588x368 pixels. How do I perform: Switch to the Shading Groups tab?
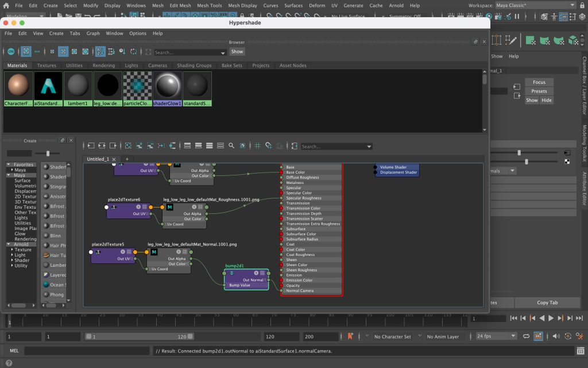coord(194,66)
